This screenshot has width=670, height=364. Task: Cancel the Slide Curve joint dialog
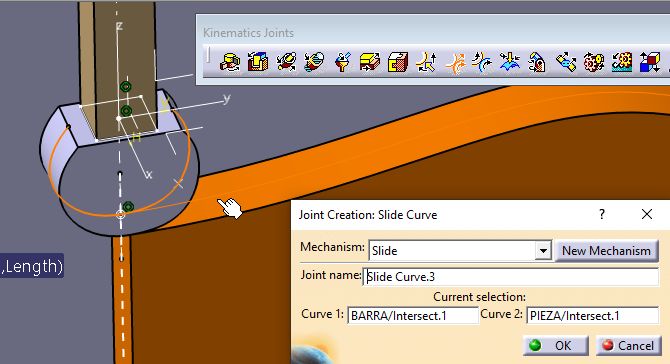coord(629,345)
